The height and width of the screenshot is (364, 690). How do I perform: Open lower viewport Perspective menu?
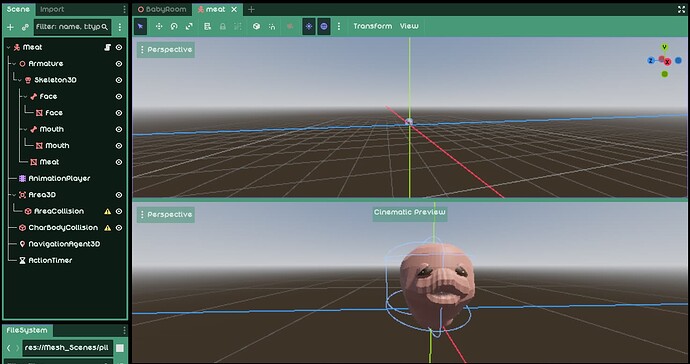pos(166,215)
